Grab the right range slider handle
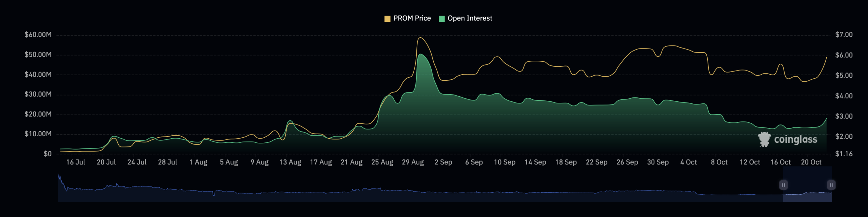The height and width of the screenshot is (217, 868). [831, 185]
